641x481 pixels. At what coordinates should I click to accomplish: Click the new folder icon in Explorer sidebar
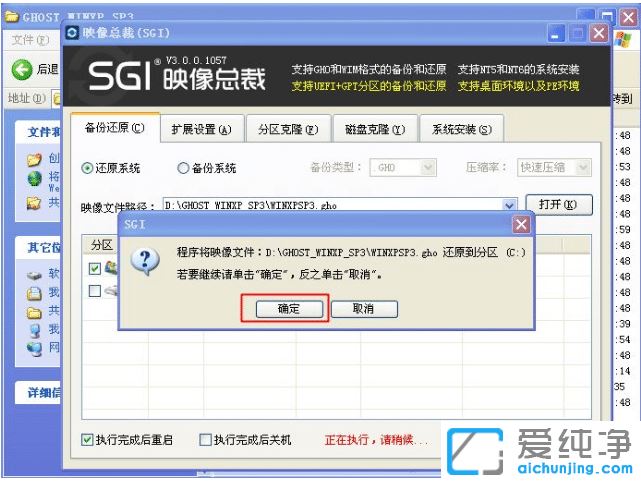(35, 159)
